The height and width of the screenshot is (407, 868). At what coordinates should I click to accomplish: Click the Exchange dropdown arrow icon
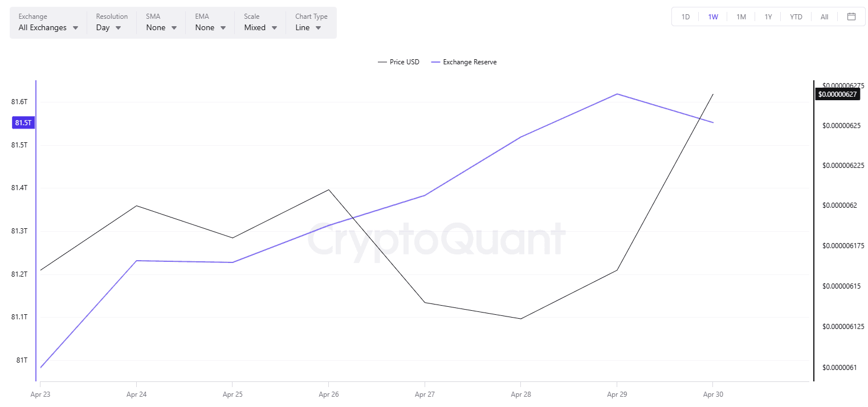(75, 28)
